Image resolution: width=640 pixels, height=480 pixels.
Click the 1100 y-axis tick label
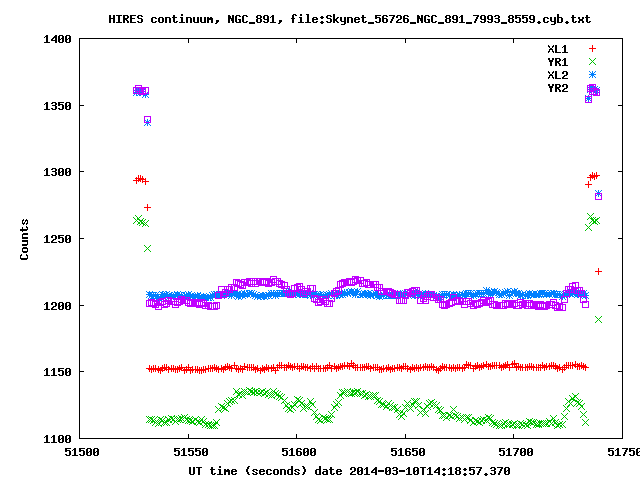click(57, 439)
